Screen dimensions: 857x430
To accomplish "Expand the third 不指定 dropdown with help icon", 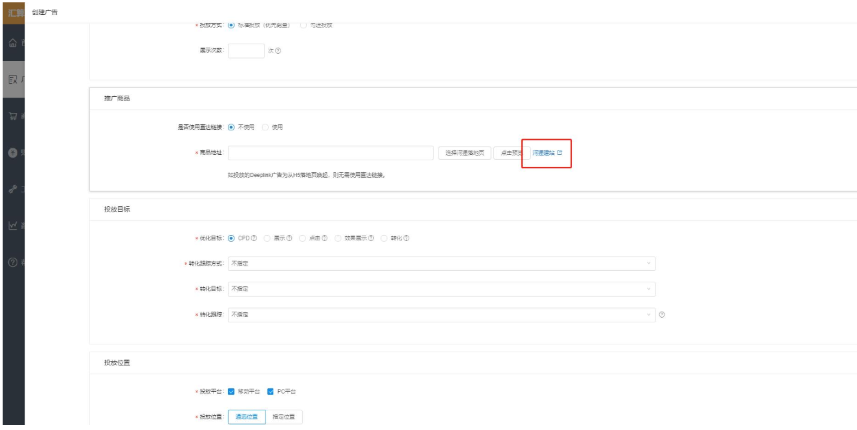I will (441, 314).
